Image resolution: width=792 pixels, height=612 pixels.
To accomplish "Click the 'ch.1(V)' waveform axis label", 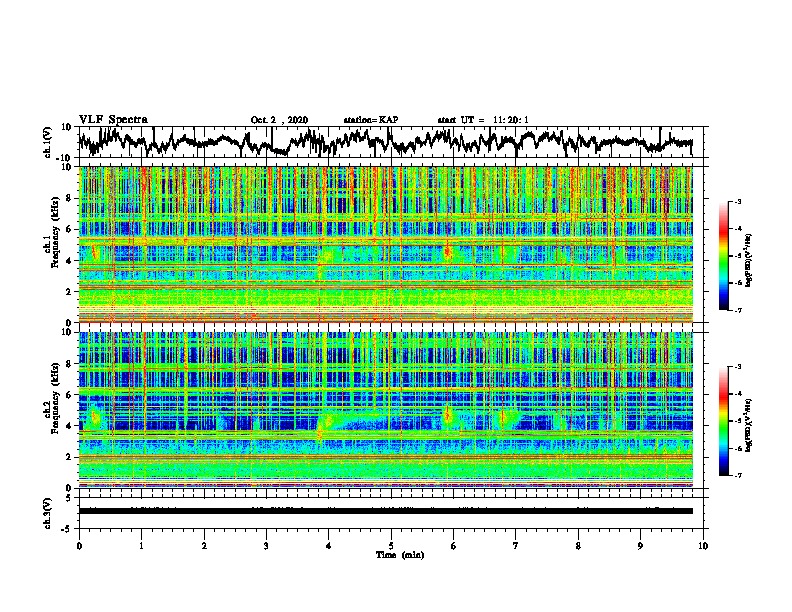I will (x=48, y=142).
